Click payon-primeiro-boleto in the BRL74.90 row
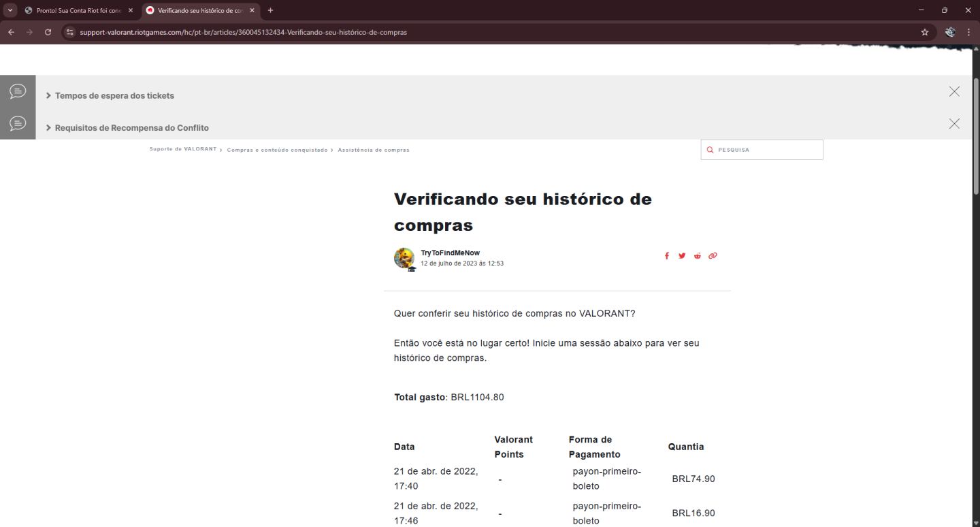 [x=607, y=479]
